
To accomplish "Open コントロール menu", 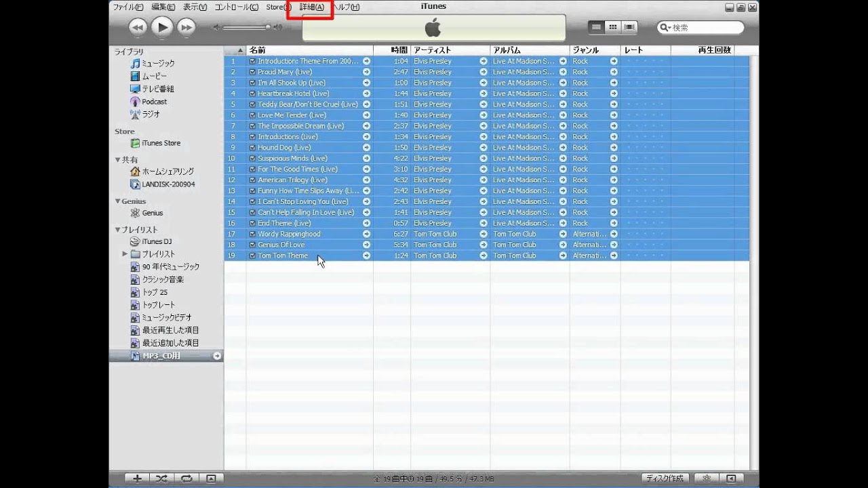I will pos(237,7).
